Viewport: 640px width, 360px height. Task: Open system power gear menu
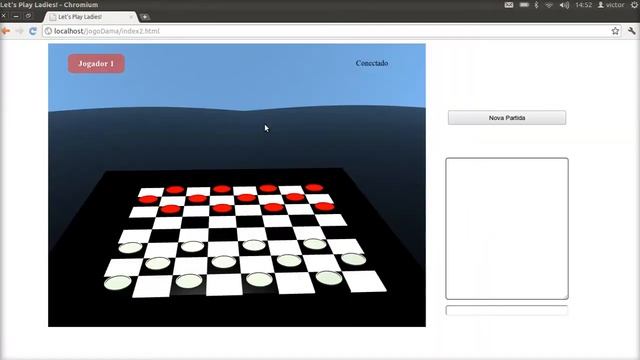[635, 5]
